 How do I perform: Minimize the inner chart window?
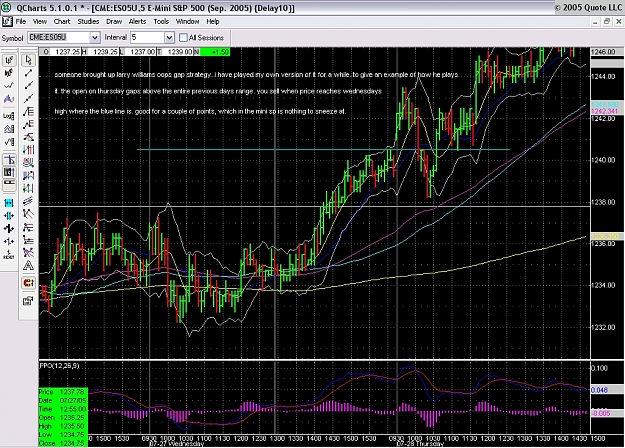coord(595,22)
